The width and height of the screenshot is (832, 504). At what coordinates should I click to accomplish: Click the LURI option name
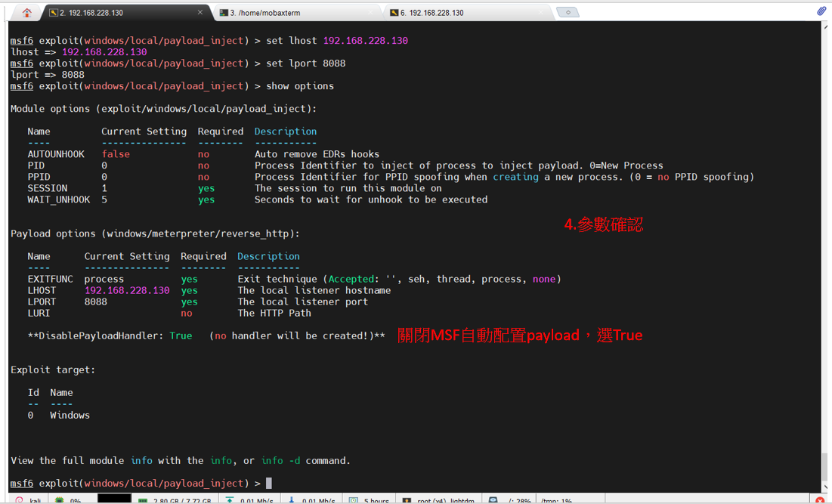click(39, 313)
